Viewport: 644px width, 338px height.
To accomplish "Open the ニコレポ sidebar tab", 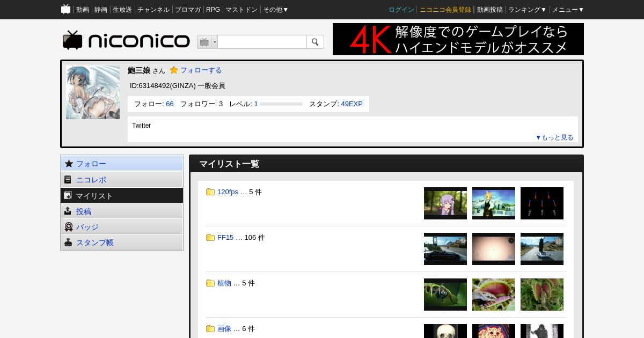I will tap(122, 180).
